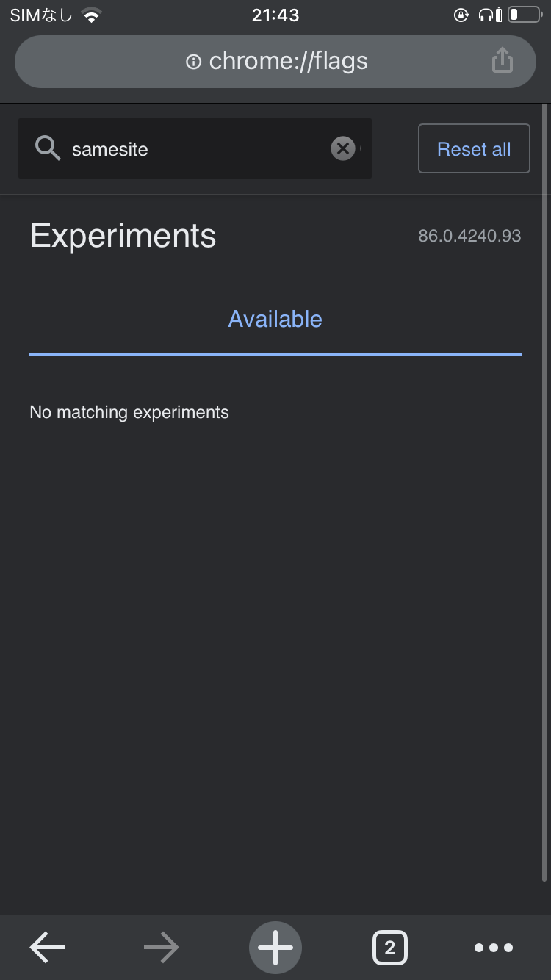Tap the version number 86.0.4240.93
The image size is (551, 980).
coord(469,236)
